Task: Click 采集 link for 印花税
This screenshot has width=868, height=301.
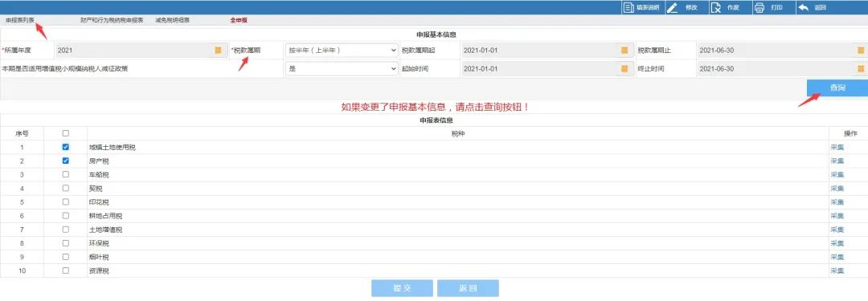Action: (837, 202)
